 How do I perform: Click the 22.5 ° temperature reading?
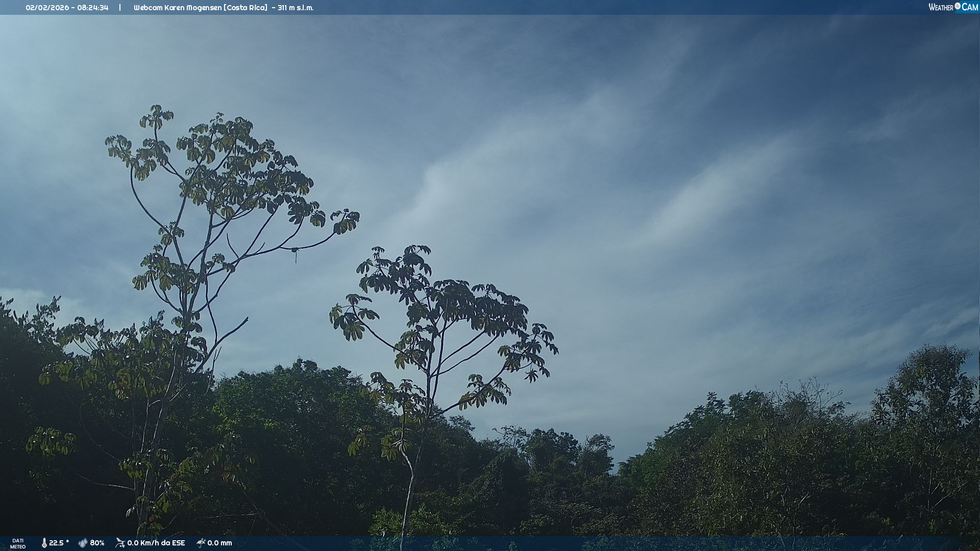click(x=59, y=543)
